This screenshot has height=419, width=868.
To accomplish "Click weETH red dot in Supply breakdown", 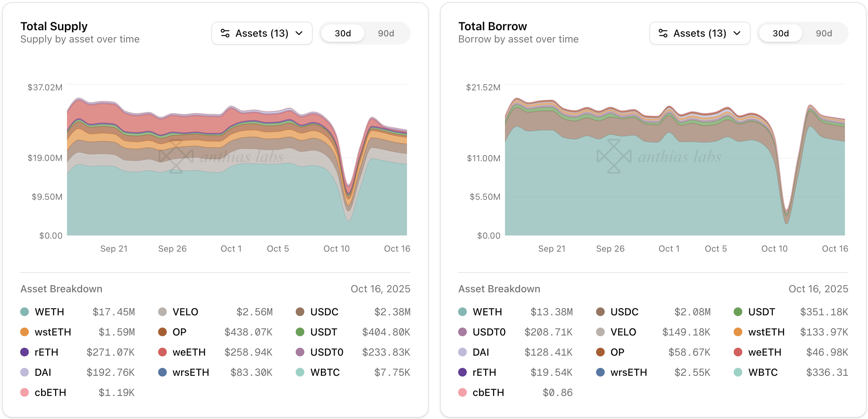I will (x=162, y=352).
